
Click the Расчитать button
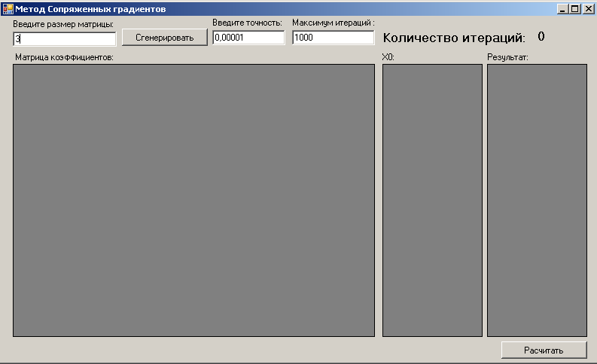(544, 350)
